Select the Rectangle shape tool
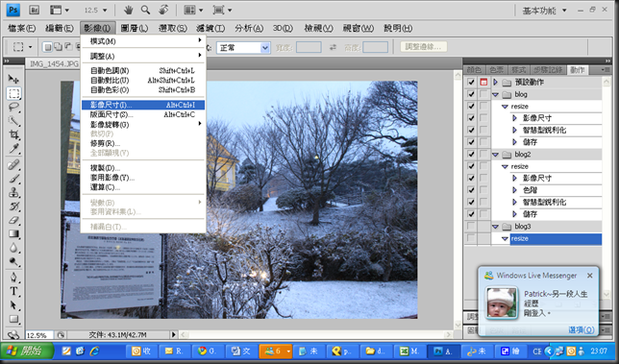This screenshot has height=364, width=619. (x=13, y=319)
